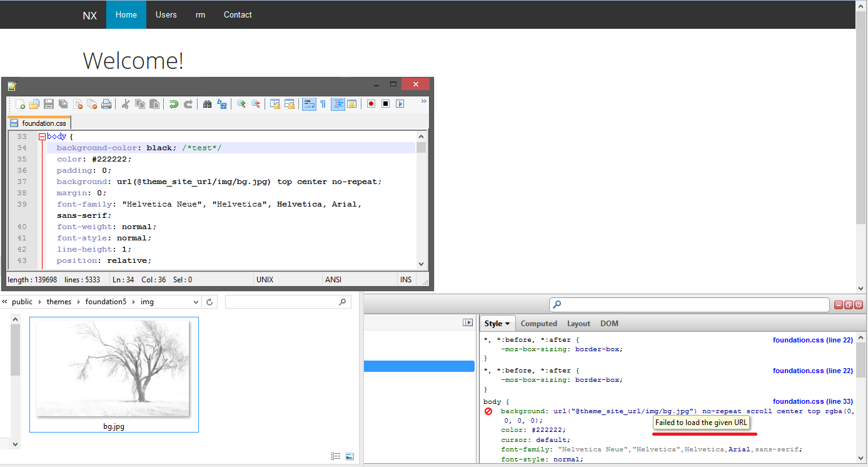
Task: Click the New file icon in Notepad++
Action: coord(21,104)
